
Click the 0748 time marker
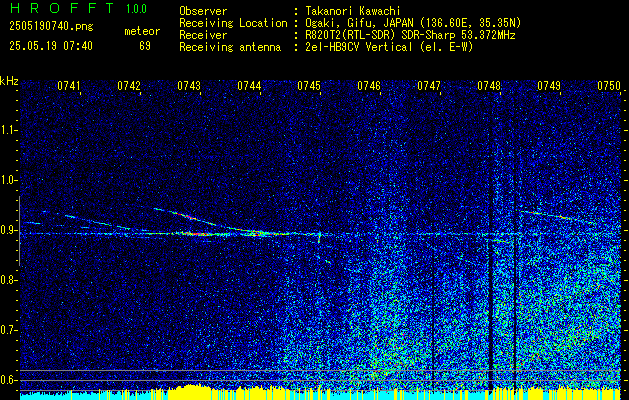click(x=489, y=86)
